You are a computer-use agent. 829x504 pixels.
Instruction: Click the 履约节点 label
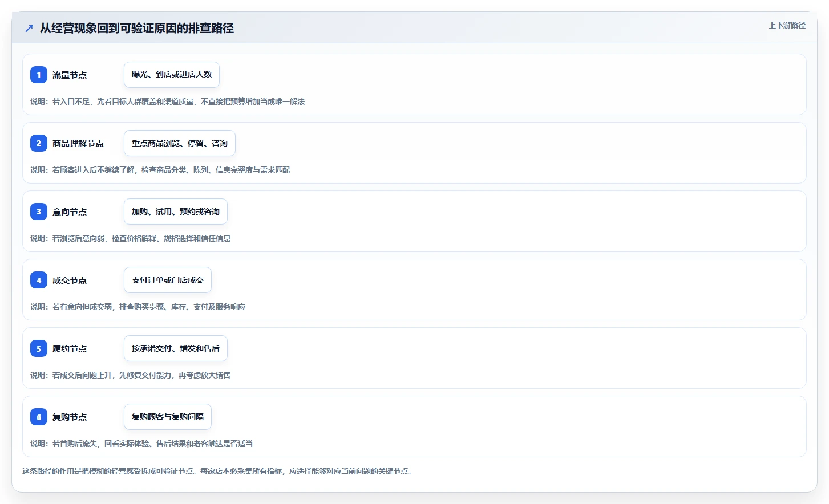coord(70,348)
